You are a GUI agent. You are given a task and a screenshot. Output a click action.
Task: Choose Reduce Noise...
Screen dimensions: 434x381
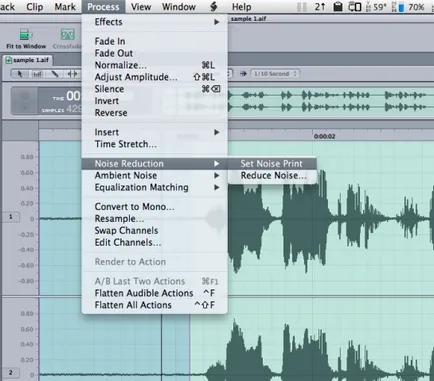[x=272, y=176]
